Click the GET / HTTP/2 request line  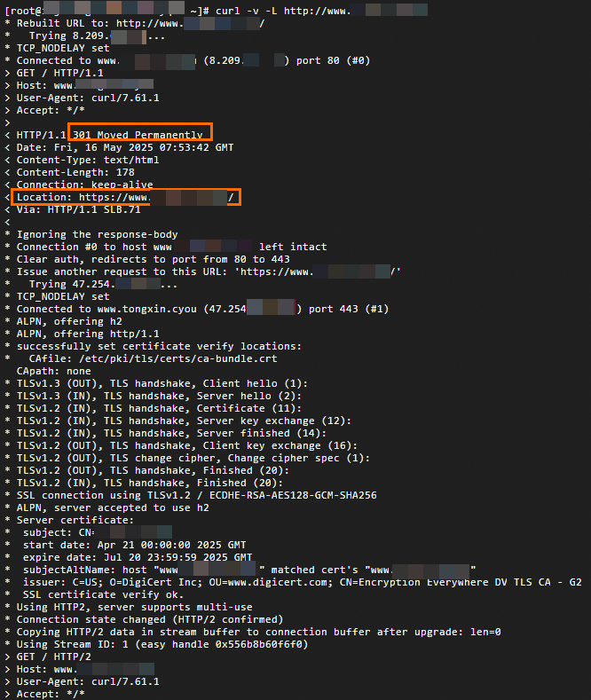point(55,657)
